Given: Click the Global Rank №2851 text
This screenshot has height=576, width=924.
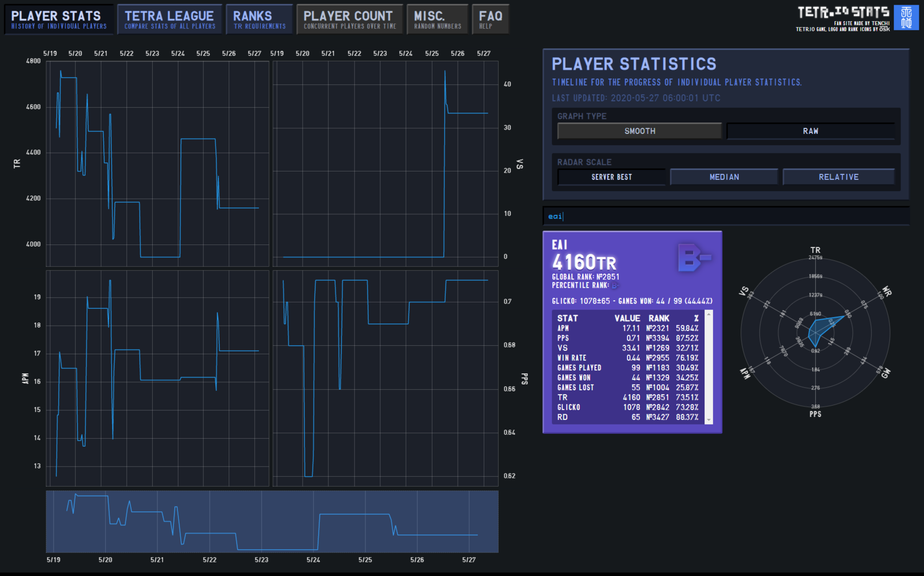Looking at the screenshot, I should [x=585, y=277].
